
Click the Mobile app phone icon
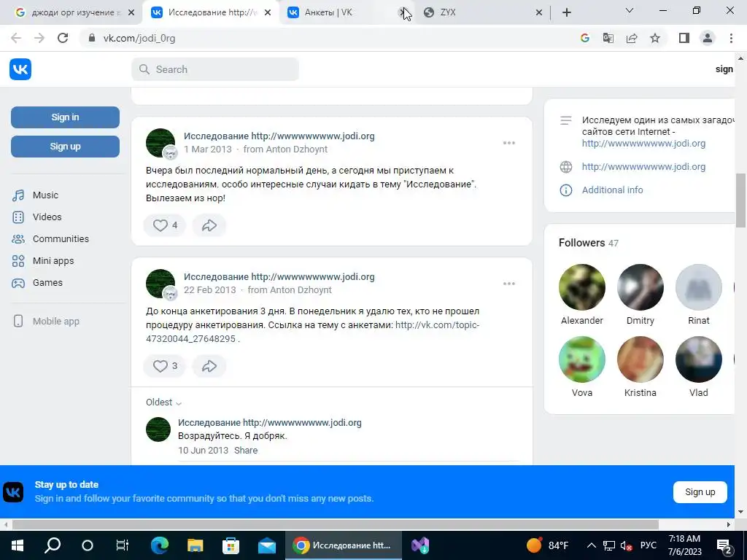point(18,322)
